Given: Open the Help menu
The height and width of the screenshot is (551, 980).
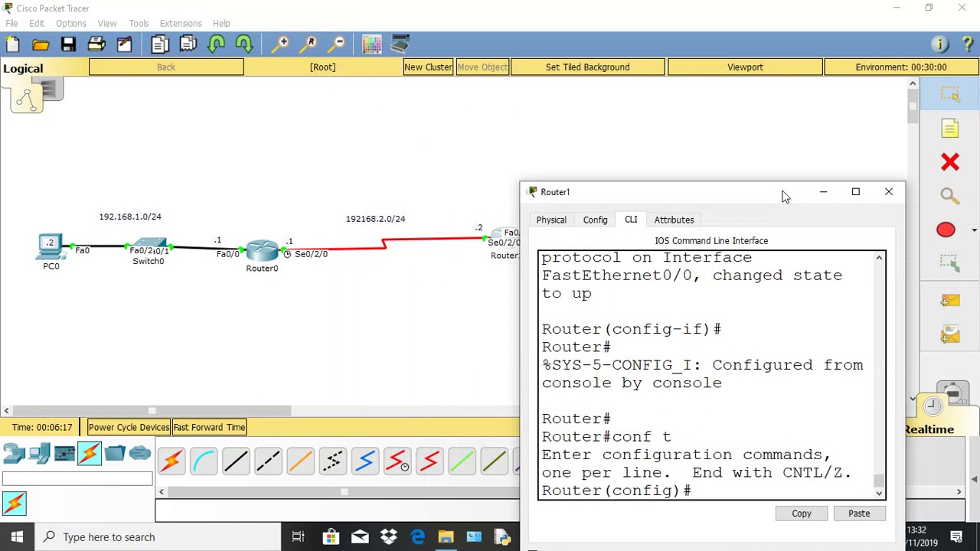Looking at the screenshot, I should [x=221, y=24].
